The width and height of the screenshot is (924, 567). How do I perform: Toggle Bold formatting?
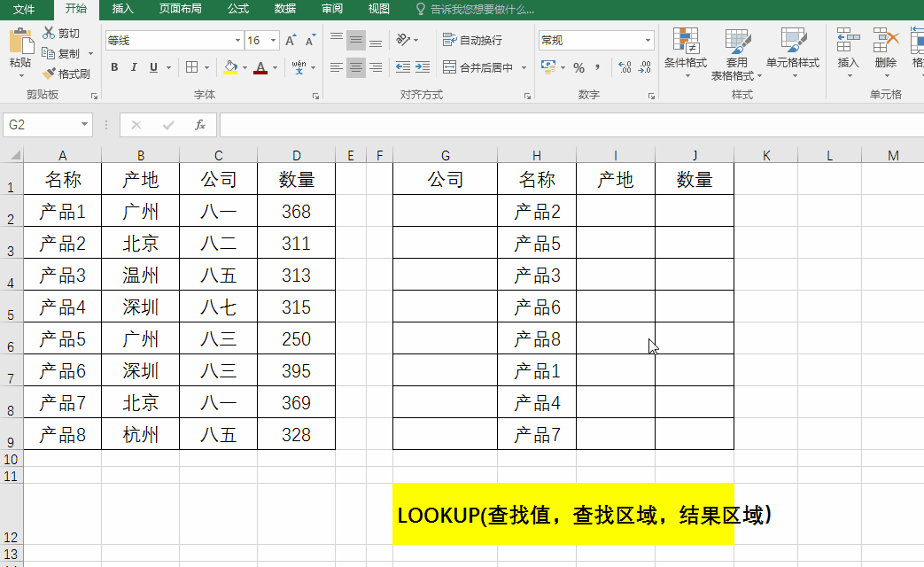(115, 67)
